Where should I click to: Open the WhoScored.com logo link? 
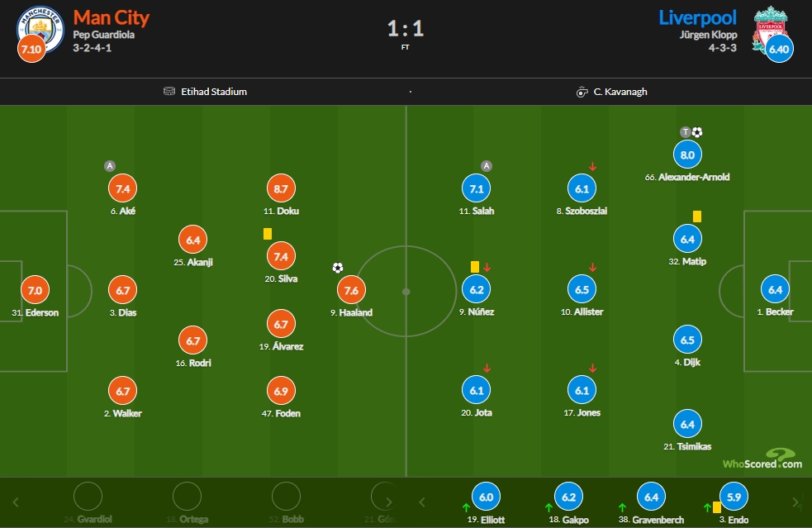tap(762, 459)
